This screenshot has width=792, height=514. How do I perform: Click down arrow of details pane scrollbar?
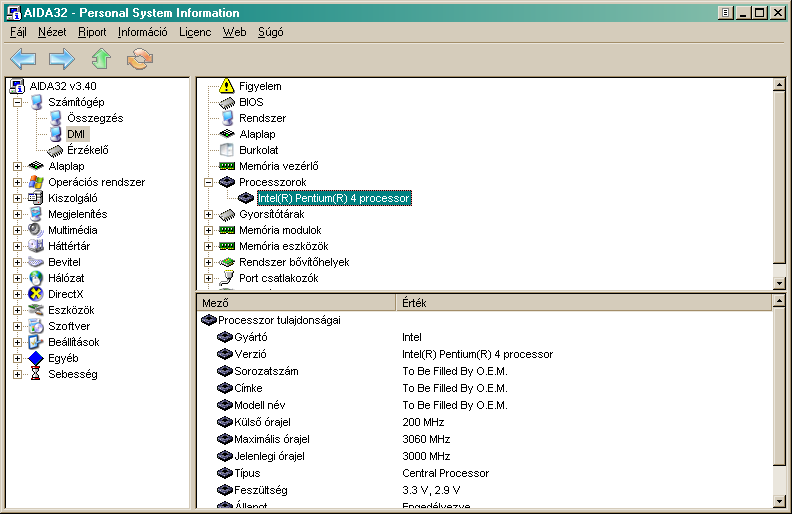[x=779, y=501]
